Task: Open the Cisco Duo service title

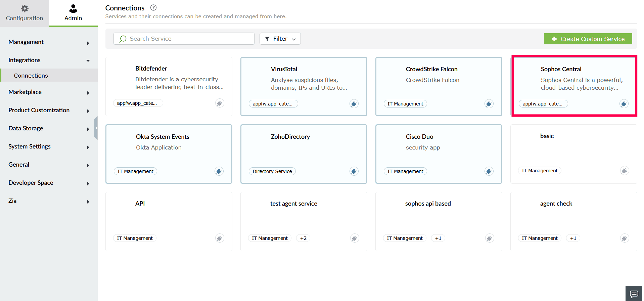Action: pyautogui.click(x=420, y=137)
